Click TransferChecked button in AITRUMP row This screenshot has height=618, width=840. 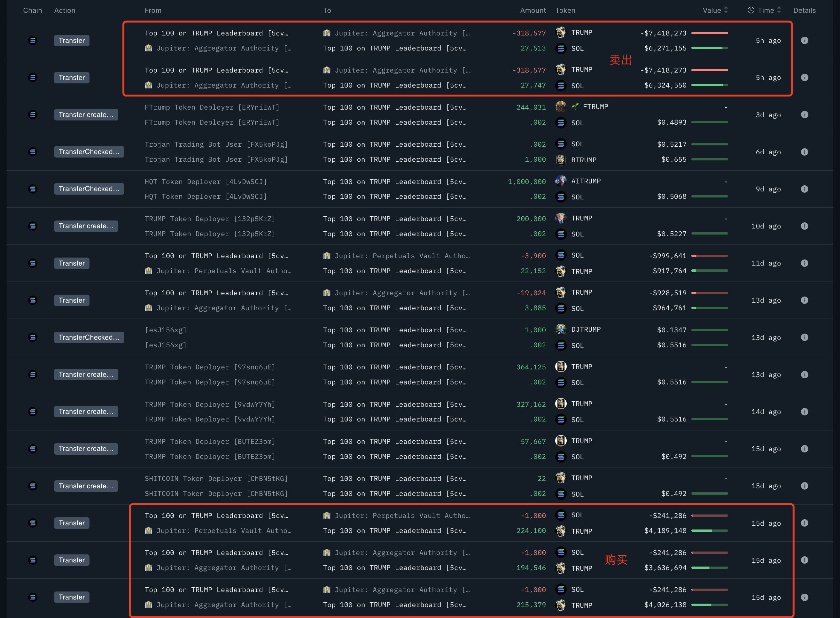tap(89, 189)
